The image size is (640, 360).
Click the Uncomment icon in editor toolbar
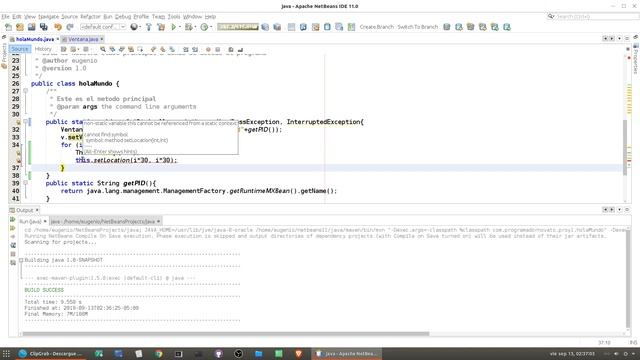tap(240, 49)
